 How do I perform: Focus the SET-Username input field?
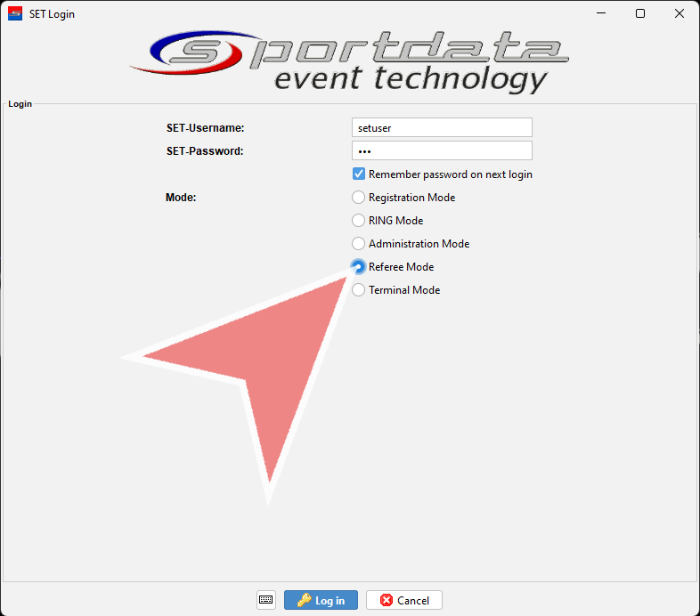pyautogui.click(x=442, y=128)
